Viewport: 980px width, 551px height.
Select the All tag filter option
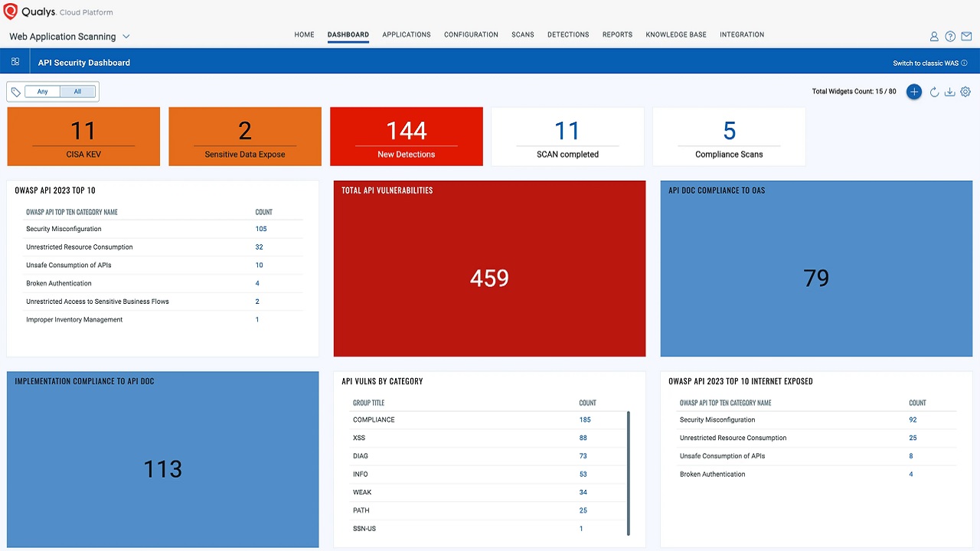click(x=77, y=91)
